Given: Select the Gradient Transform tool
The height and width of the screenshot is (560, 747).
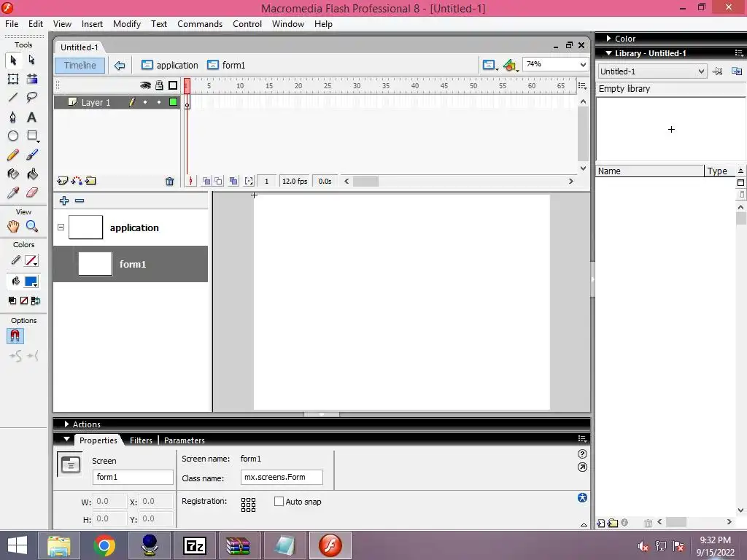Looking at the screenshot, I should coord(31,79).
